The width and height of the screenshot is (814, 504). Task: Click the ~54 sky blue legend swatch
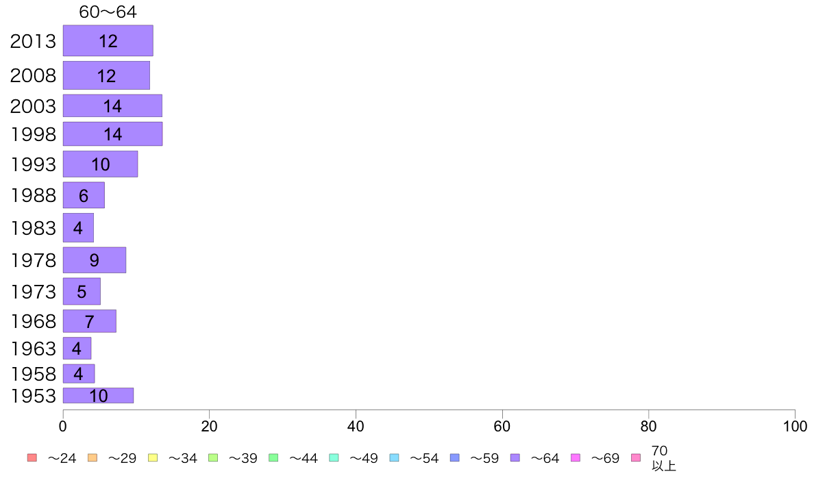point(394,458)
